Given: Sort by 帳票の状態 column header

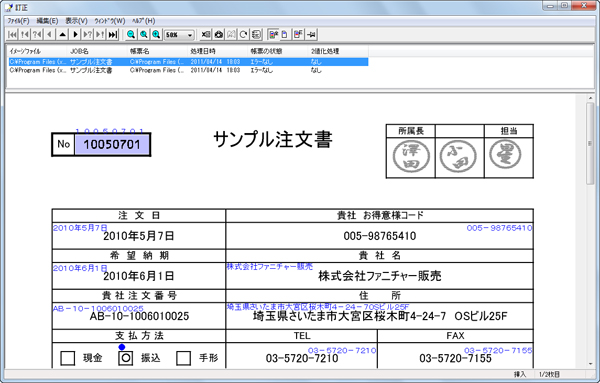Looking at the screenshot, I should pyautogui.click(x=278, y=51).
